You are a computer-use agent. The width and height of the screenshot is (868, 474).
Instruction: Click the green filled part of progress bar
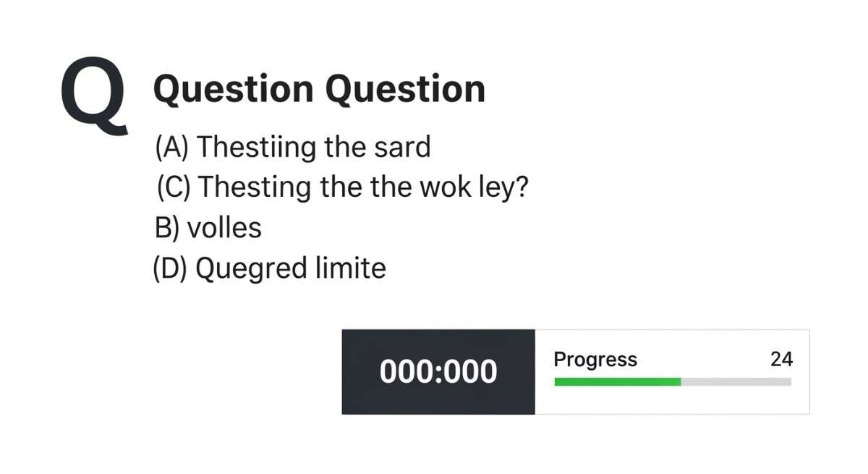[x=617, y=381]
